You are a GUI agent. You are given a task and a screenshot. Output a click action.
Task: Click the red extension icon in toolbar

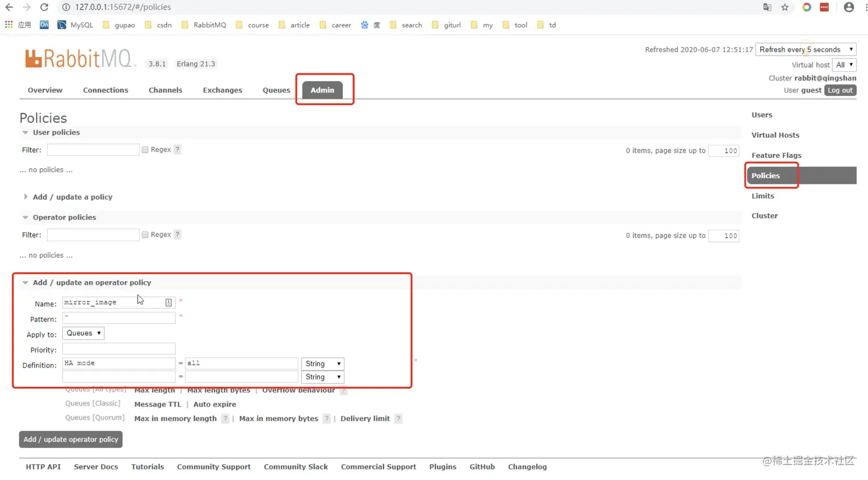click(824, 7)
